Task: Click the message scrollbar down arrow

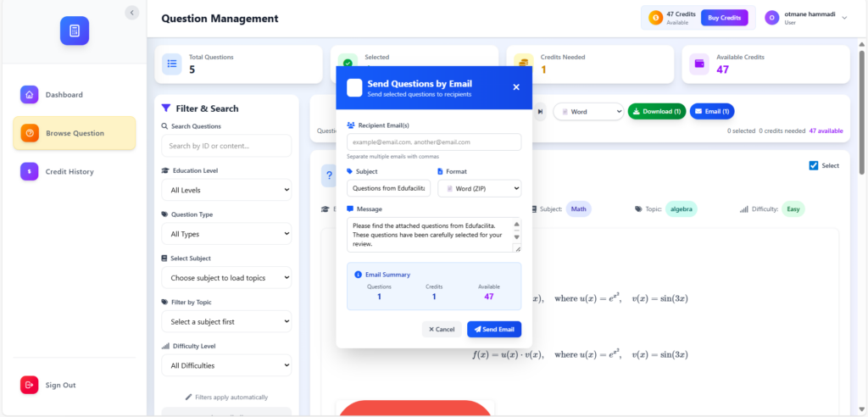Action: [x=516, y=237]
